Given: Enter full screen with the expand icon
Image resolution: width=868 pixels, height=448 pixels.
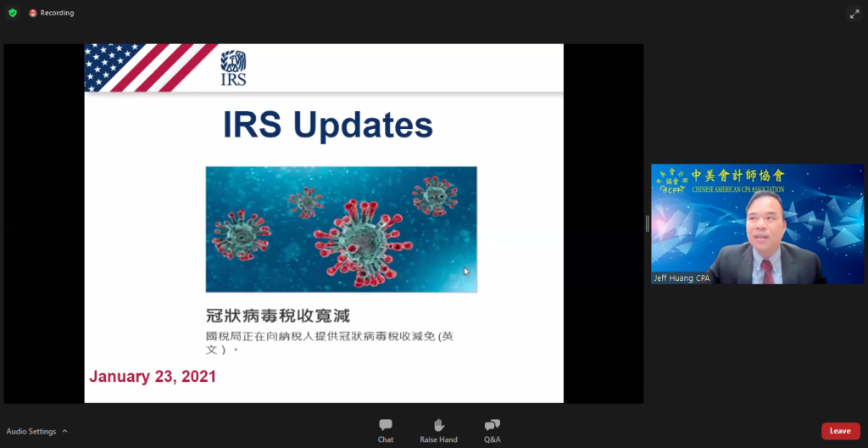Looking at the screenshot, I should tap(854, 14).
